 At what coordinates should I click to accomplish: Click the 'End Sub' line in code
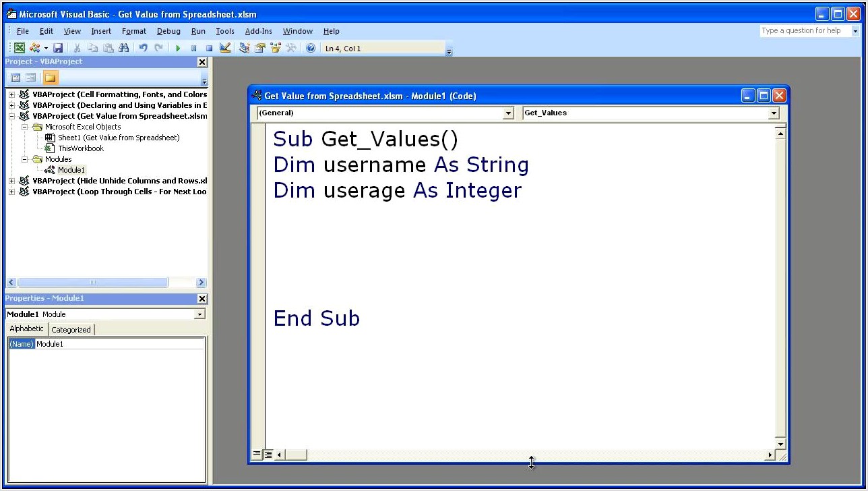click(316, 318)
